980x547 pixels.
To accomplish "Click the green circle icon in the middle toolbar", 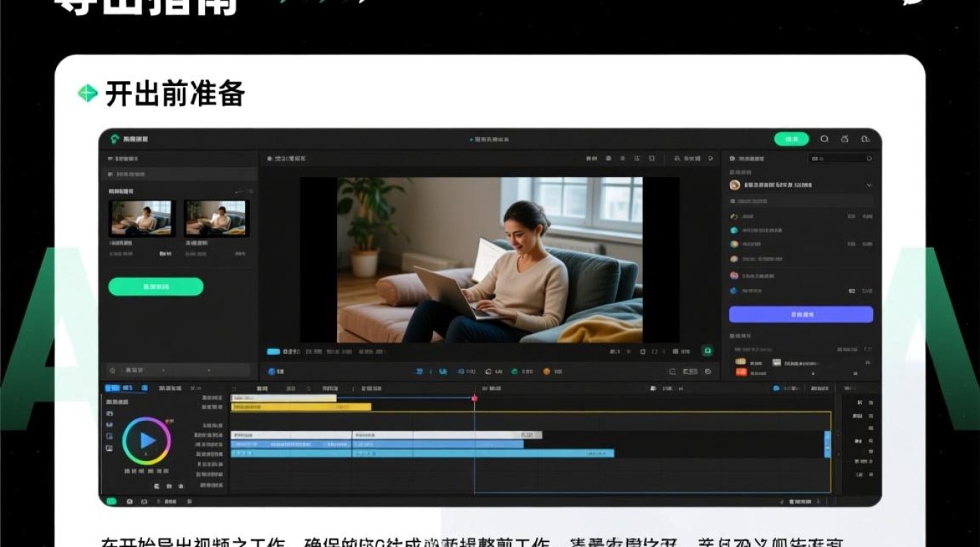I will [515, 371].
